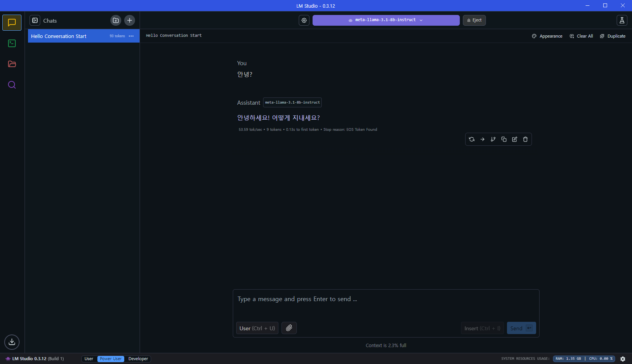Open My Models folder view
This screenshot has width=632, height=364.
click(12, 64)
